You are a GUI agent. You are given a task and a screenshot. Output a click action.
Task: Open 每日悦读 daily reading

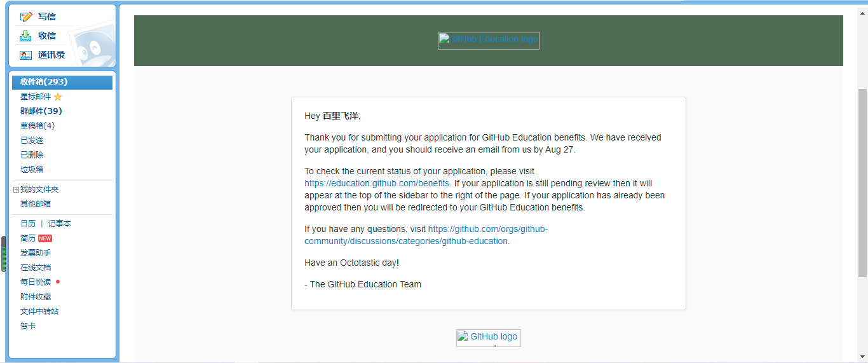(36, 282)
